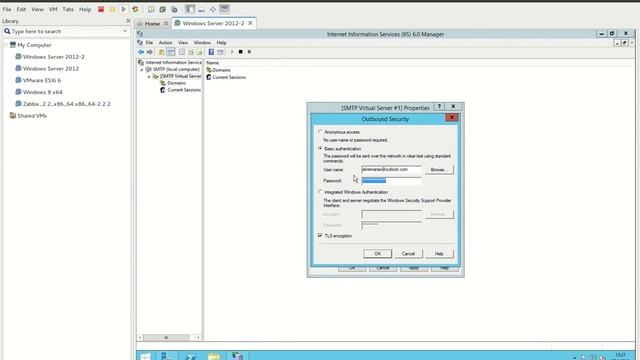Select Integrated Windows Authentication radio button
Screen dimensions: 640x360
click(320, 192)
